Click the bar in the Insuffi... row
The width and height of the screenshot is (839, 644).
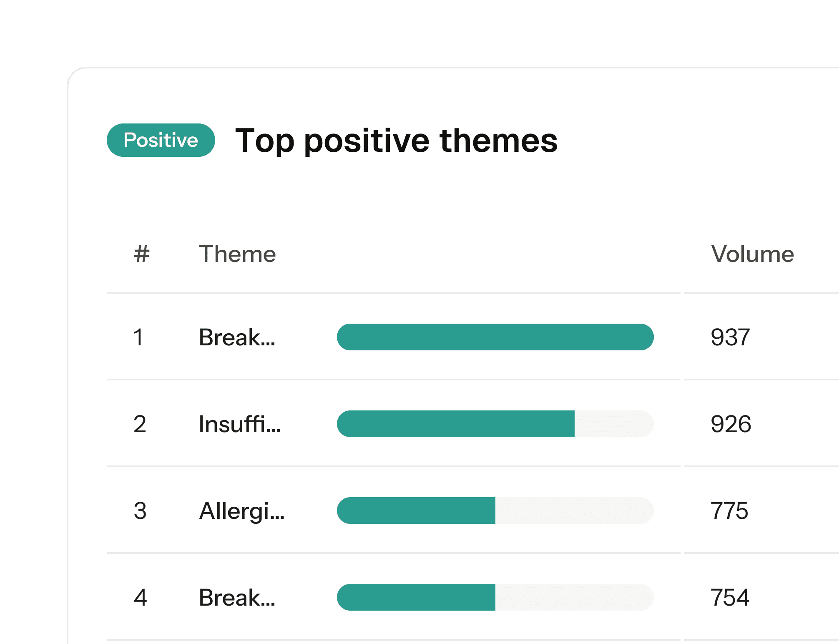pyautogui.click(x=495, y=424)
